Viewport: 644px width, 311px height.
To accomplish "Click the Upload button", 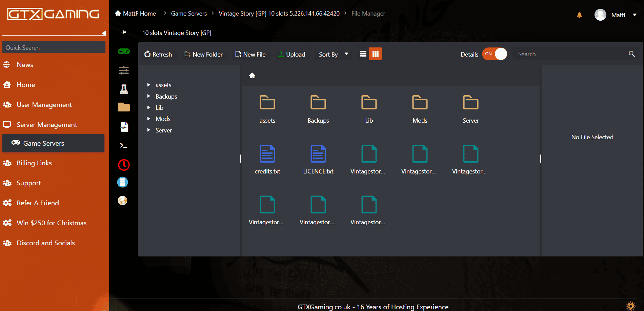I will coord(291,55).
